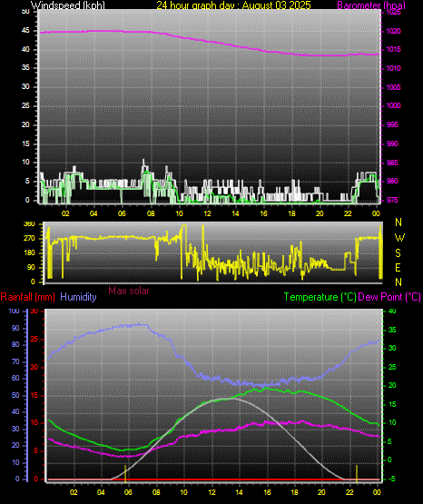The image size is (423, 504).
Task: Click the 12 hour tick on windspeed graph
Action: click(x=207, y=213)
